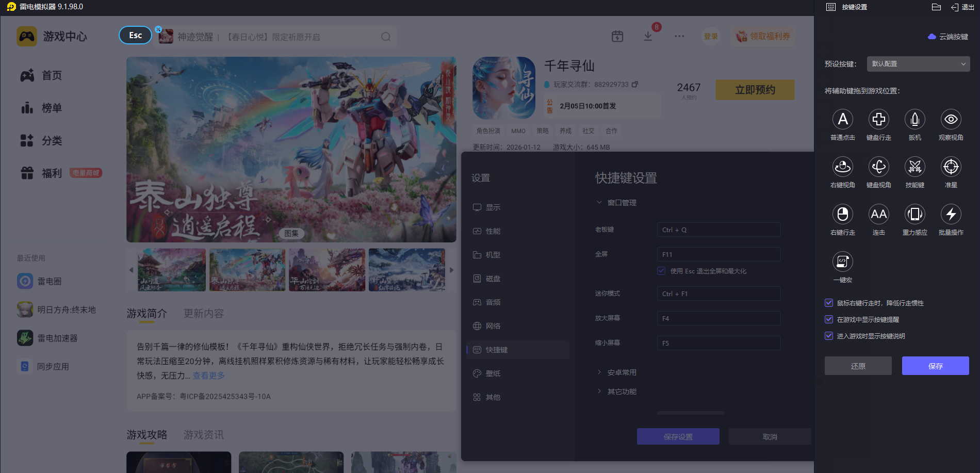Select the 右键视角 right-click view icon
The width and height of the screenshot is (980, 473).
pyautogui.click(x=843, y=167)
